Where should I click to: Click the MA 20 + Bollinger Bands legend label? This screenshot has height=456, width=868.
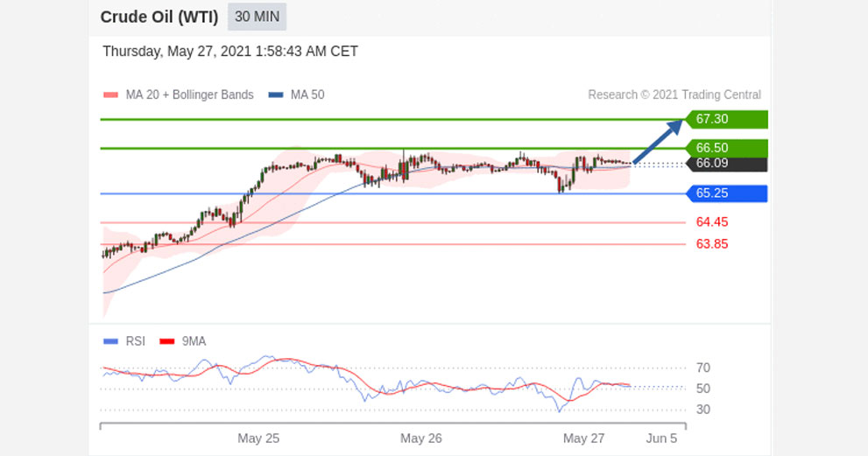coord(189,95)
